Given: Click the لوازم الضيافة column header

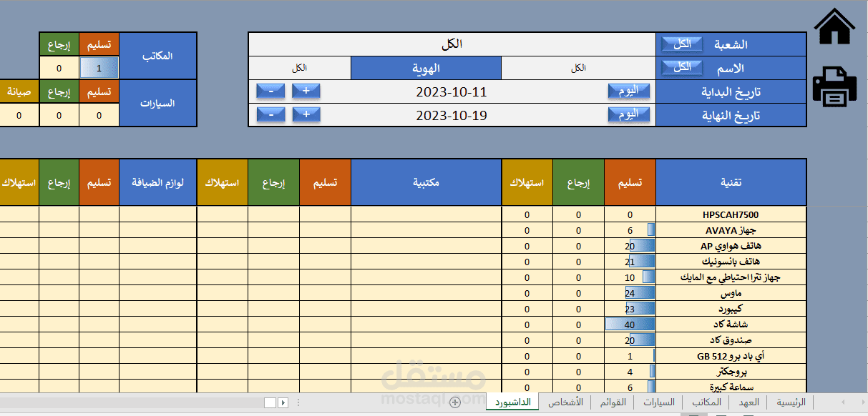Looking at the screenshot, I should pyautogui.click(x=157, y=182).
